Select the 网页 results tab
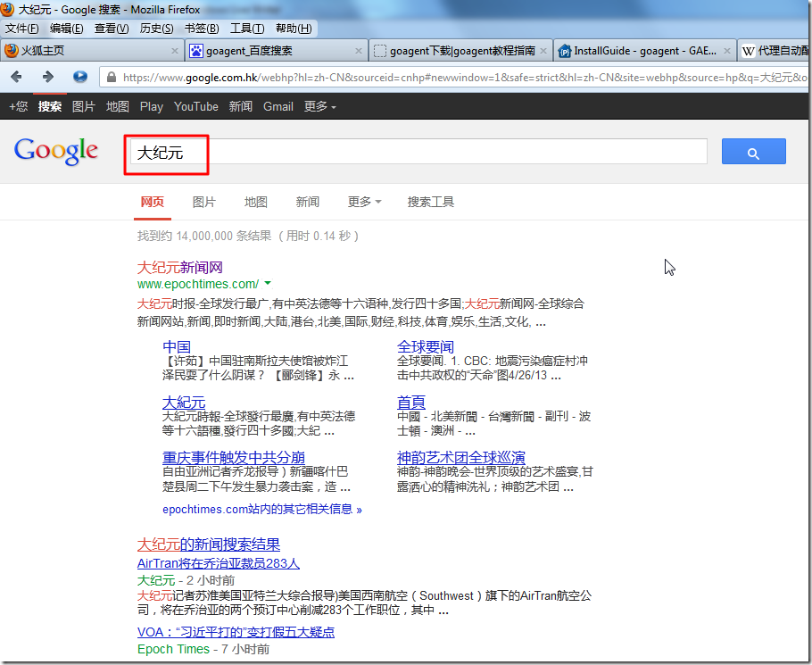This screenshot has height=665, width=812. [x=153, y=202]
